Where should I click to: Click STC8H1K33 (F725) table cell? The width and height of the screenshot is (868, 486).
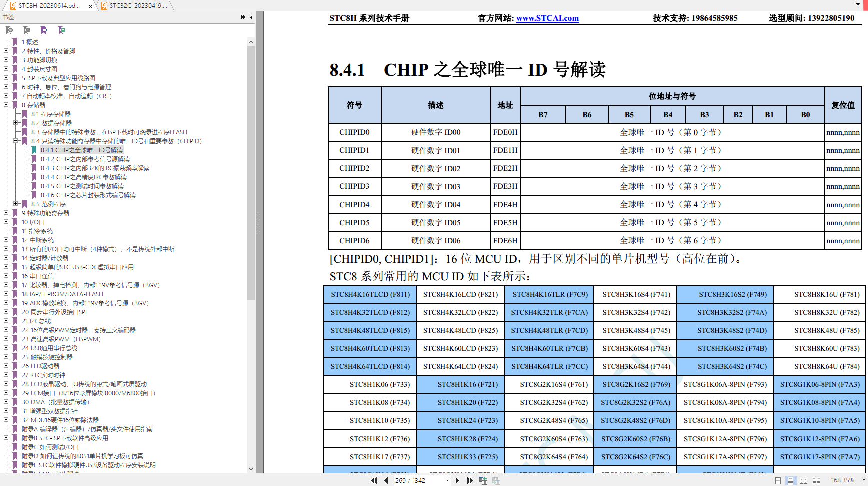(x=460, y=457)
